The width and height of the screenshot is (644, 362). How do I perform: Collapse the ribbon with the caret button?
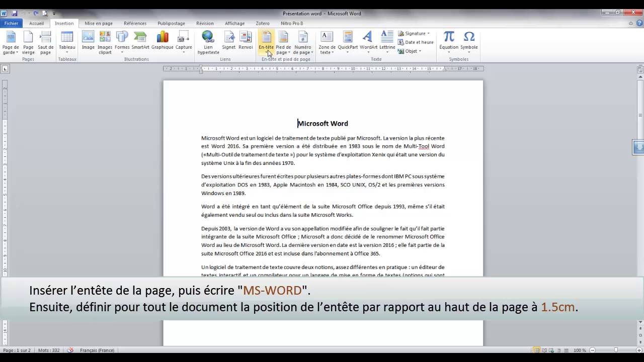click(x=631, y=23)
